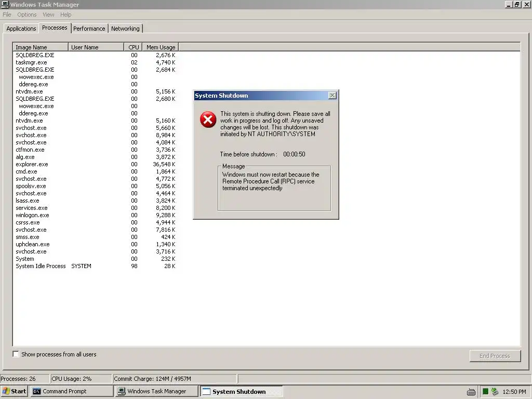Select the taskmgr.exe process row

click(96, 62)
